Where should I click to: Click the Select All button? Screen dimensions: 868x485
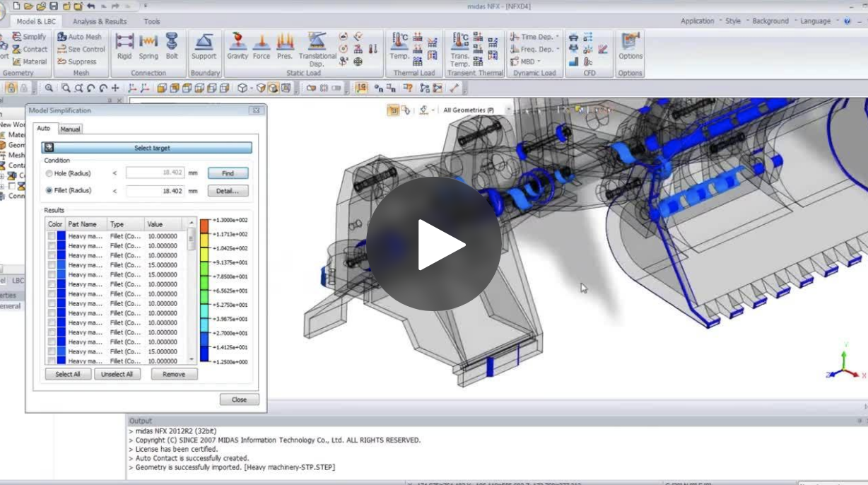click(68, 373)
